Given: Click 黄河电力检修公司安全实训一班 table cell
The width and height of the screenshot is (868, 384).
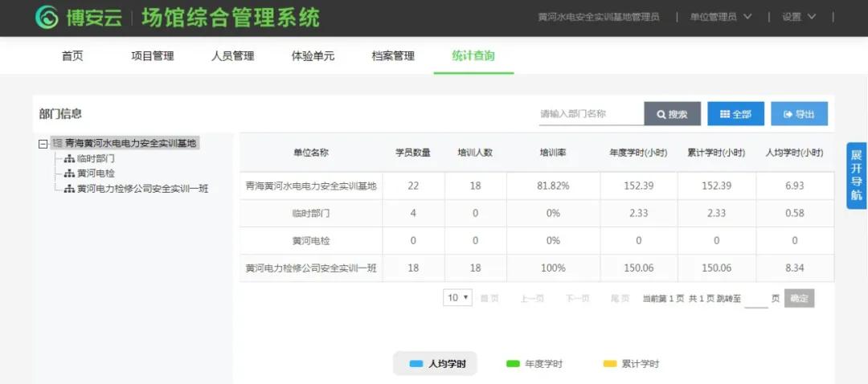Looking at the screenshot, I should [x=311, y=268].
